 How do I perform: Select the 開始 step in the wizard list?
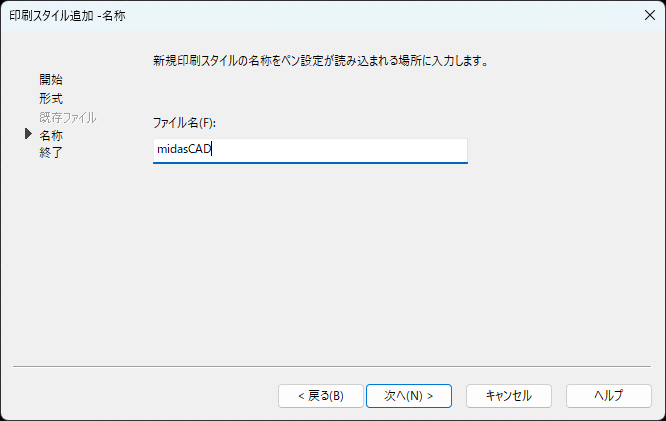tap(51, 80)
